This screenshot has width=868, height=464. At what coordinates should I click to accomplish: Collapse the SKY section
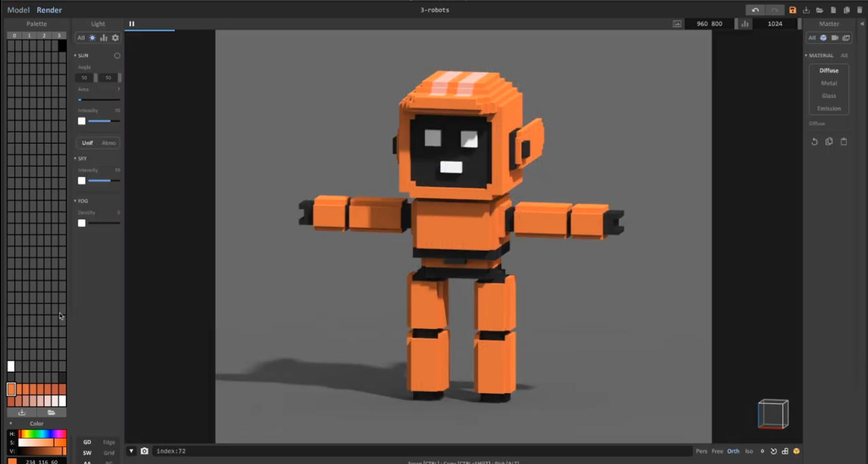[x=75, y=158]
